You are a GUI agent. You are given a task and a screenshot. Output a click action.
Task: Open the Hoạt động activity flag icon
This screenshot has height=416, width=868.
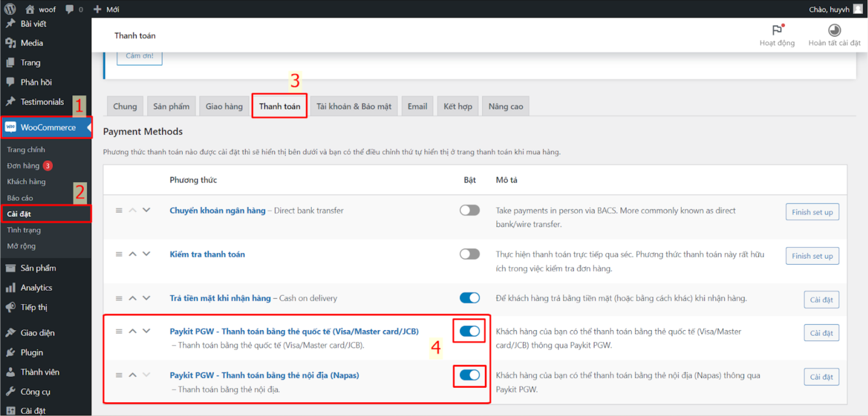point(777,30)
